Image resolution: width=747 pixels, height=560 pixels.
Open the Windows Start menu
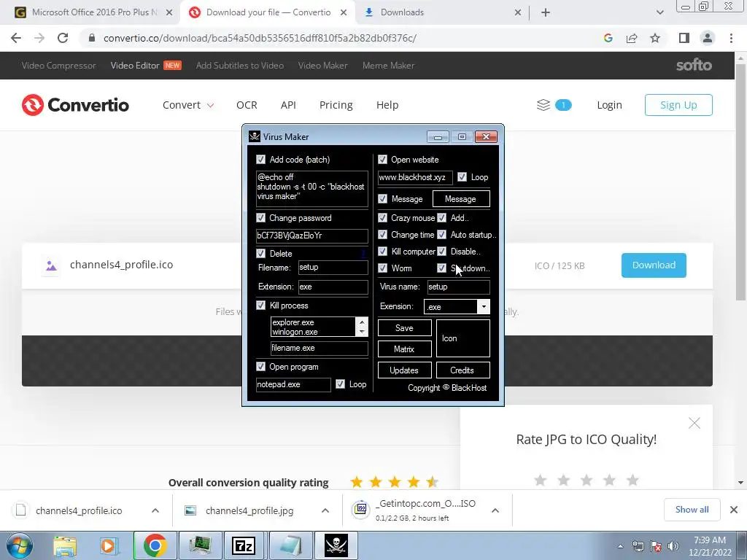pyautogui.click(x=20, y=545)
